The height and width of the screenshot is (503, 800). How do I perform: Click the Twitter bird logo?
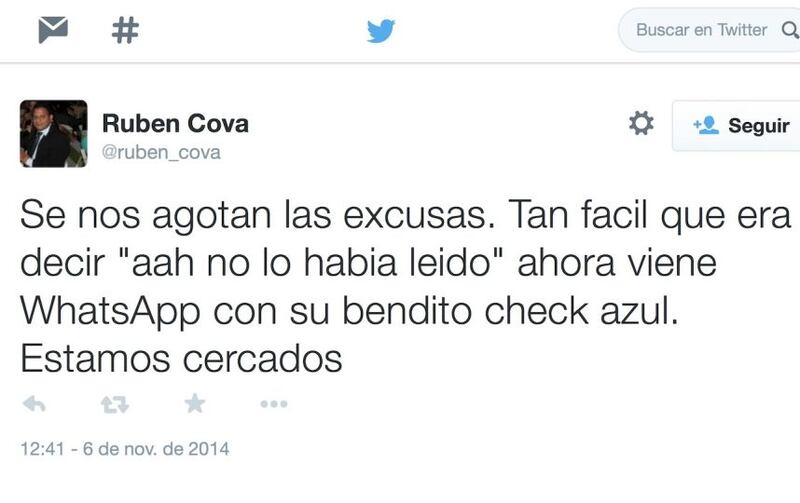pos(381,31)
